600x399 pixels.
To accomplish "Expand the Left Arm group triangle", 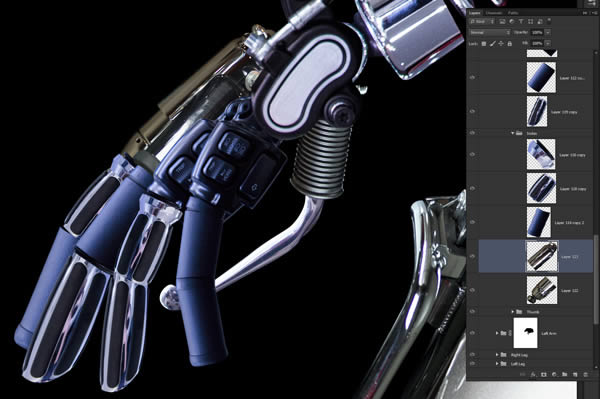I will click(497, 333).
